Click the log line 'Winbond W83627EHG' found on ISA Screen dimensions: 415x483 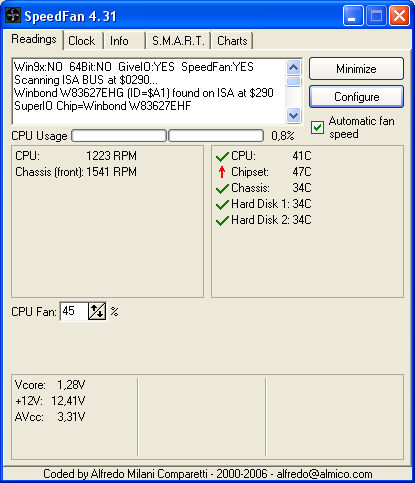144,93
